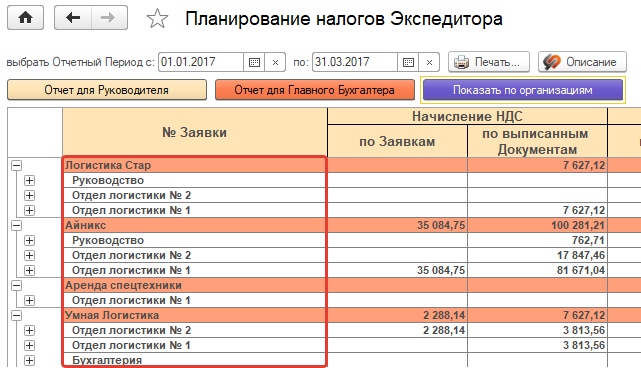Click по выписанным Документам column header

(537, 141)
